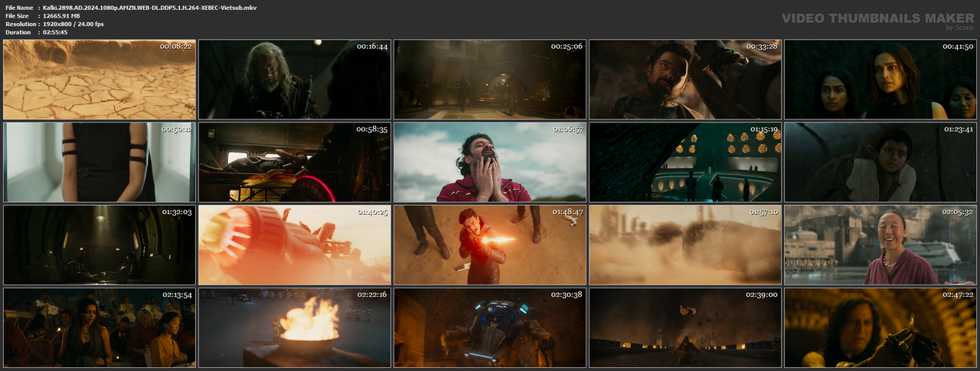Click the file name ending in Vietsub.mkv
980x371 pixels.
click(150, 7)
